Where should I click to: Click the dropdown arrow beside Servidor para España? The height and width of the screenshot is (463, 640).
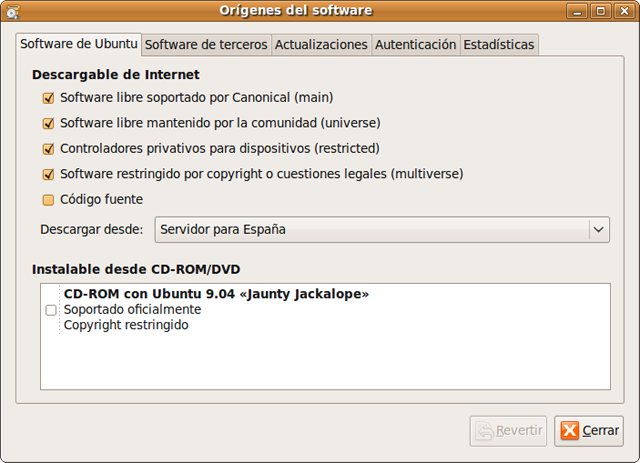pos(598,230)
